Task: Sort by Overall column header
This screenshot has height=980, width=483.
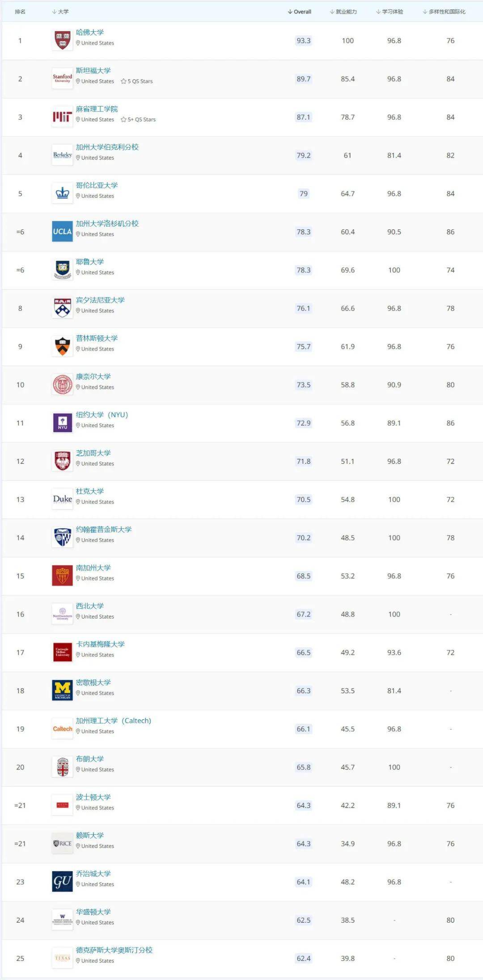Action: click(300, 12)
